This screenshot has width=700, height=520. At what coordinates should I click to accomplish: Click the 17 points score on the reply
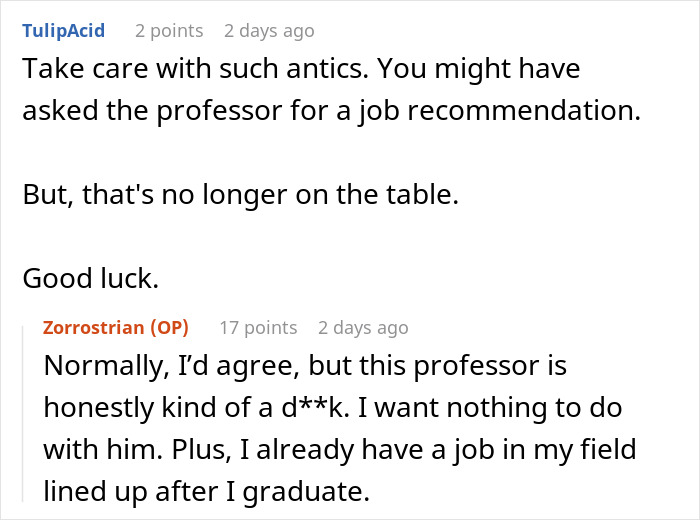point(258,328)
